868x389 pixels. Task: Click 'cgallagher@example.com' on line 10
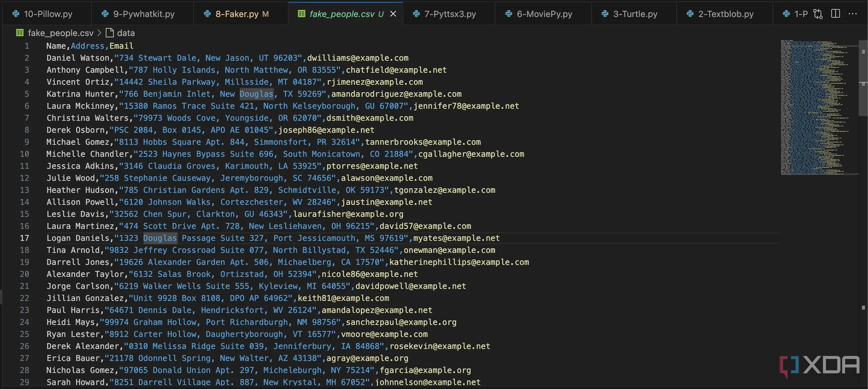[471, 154]
